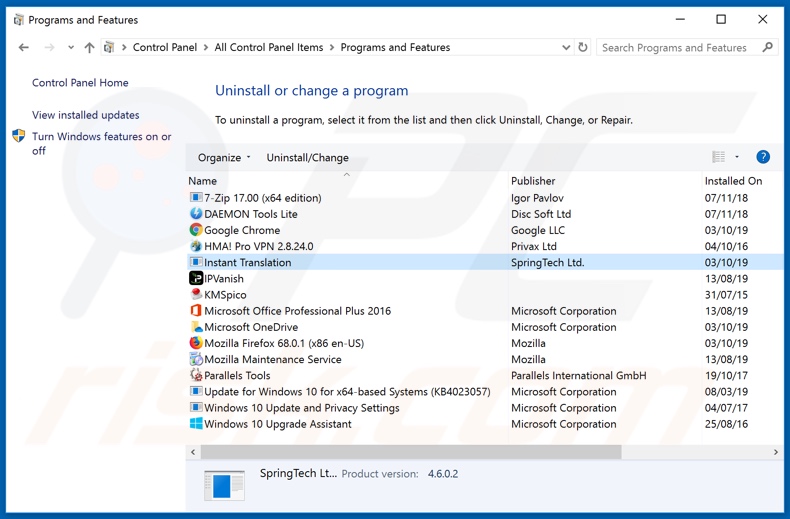
Task: Click the 7-Zip program icon
Action: coord(195,198)
